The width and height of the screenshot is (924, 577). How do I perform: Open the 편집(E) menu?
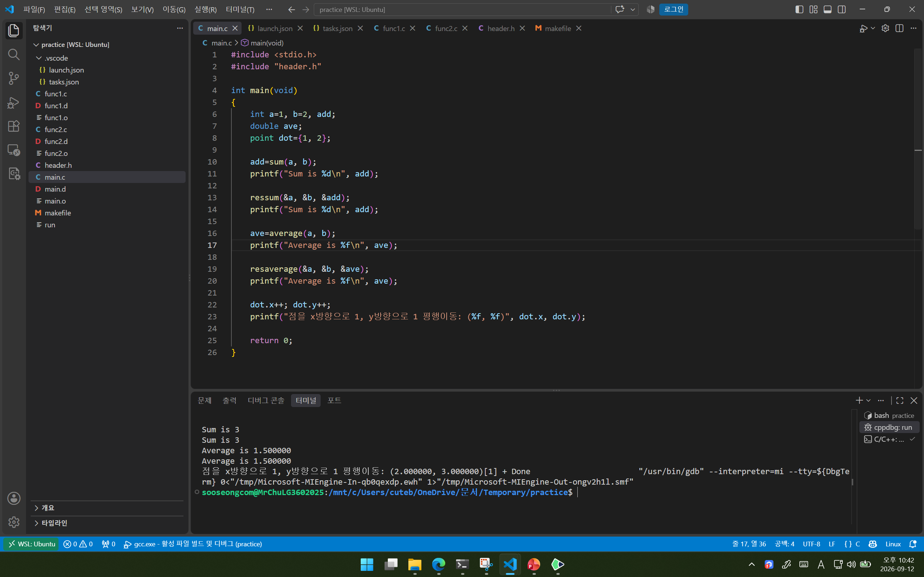pyautogui.click(x=65, y=9)
